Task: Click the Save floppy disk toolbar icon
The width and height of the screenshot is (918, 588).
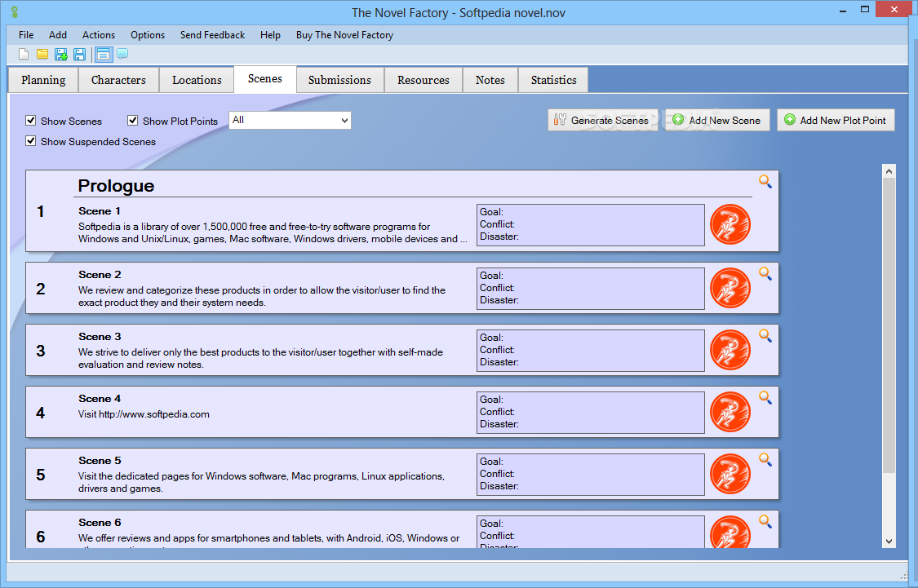Action: [x=80, y=55]
